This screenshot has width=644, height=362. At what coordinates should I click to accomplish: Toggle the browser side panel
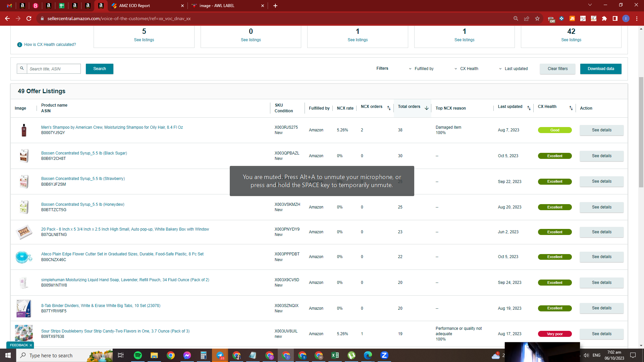[x=615, y=18]
